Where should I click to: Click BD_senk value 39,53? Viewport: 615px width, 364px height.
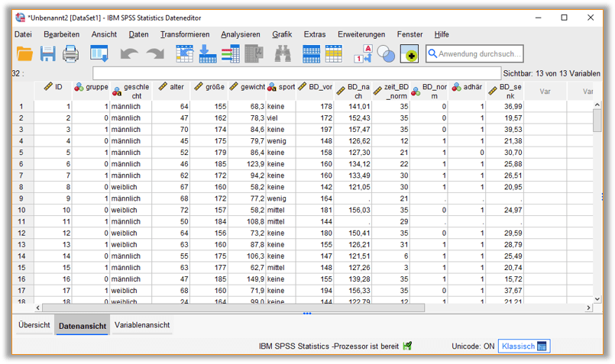click(505, 129)
